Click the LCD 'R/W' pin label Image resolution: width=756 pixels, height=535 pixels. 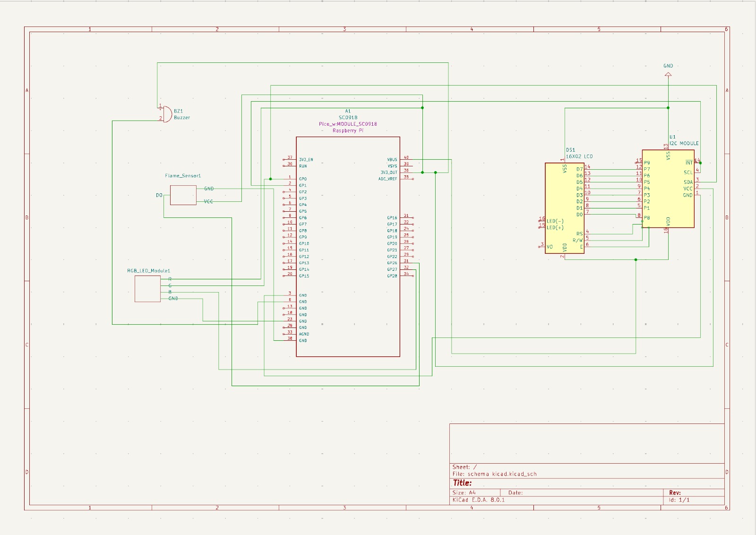[x=578, y=241]
